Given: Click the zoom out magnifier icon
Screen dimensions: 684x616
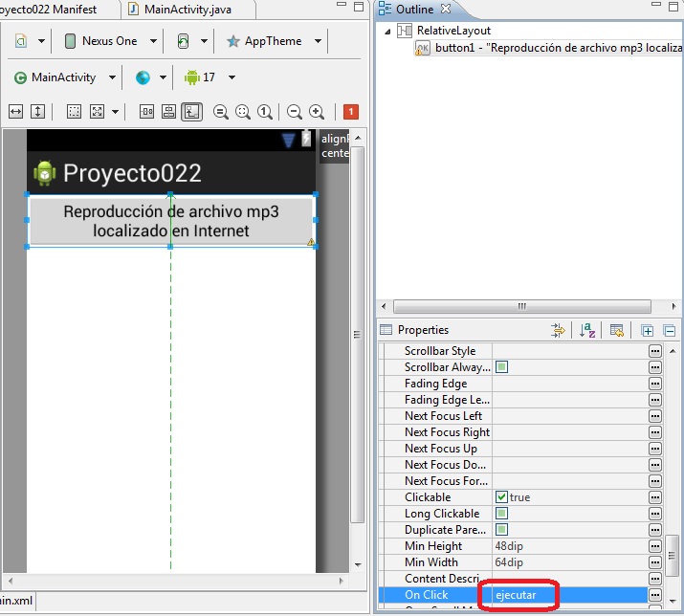Looking at the screenshot, I should (x=295, y=112).
